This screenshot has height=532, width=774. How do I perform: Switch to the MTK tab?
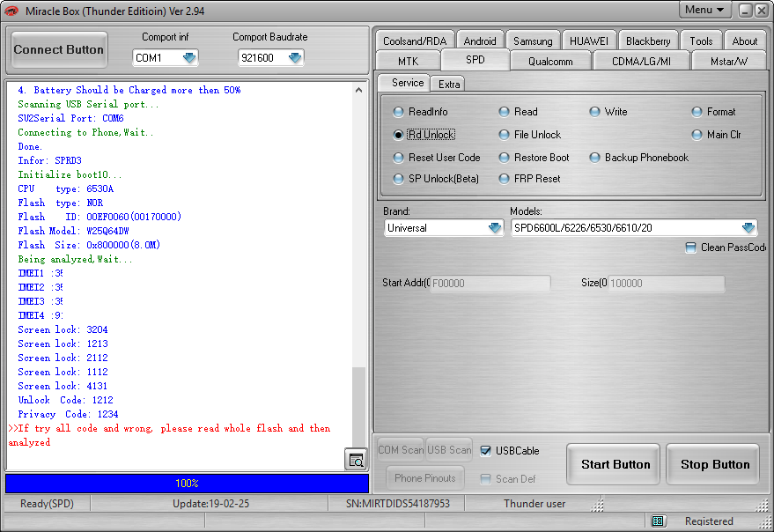click(x=409, y=62)
